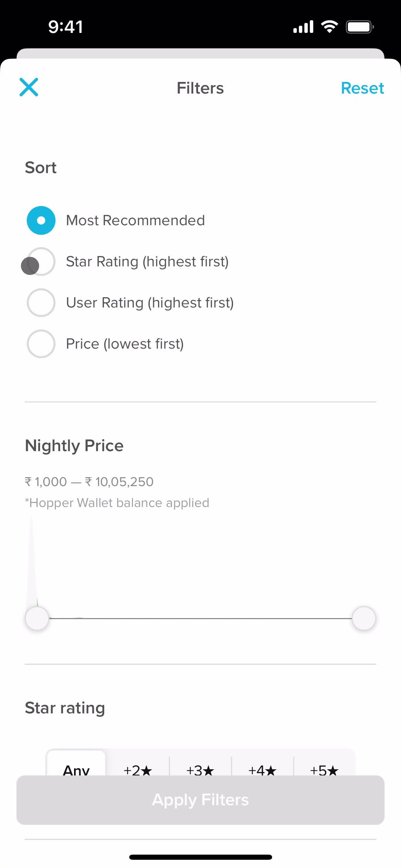
Task: Pick the Price (lowest first) radio button
Action: 41,344
